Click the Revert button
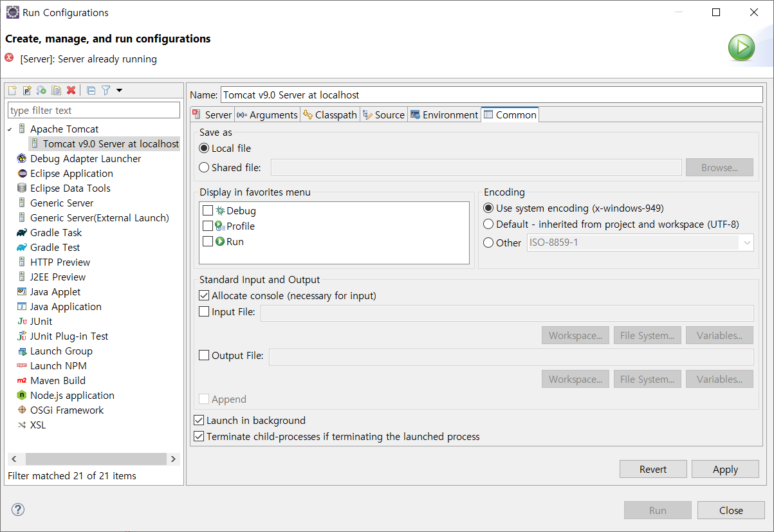774x532 pixels. point(653,469)
